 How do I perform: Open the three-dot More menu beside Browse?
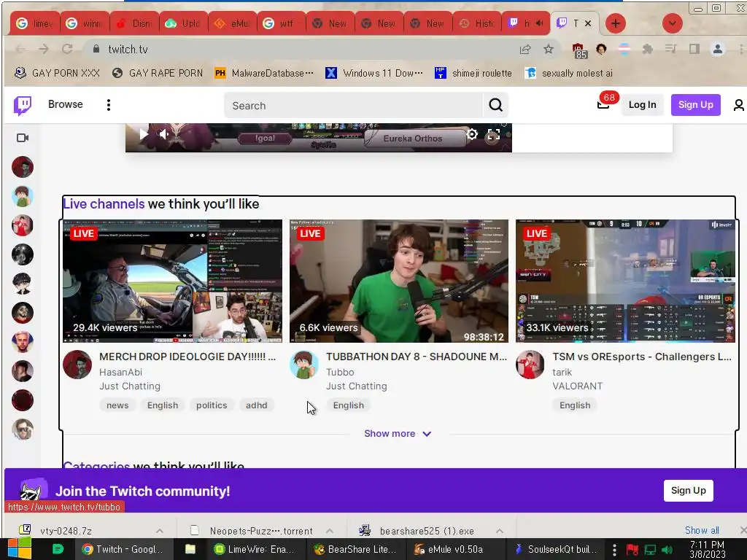pos(109,105)
